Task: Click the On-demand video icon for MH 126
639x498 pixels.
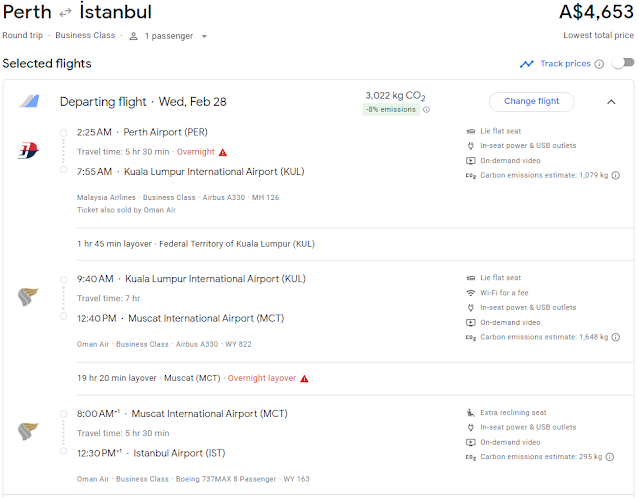Action: pos(471,161)
